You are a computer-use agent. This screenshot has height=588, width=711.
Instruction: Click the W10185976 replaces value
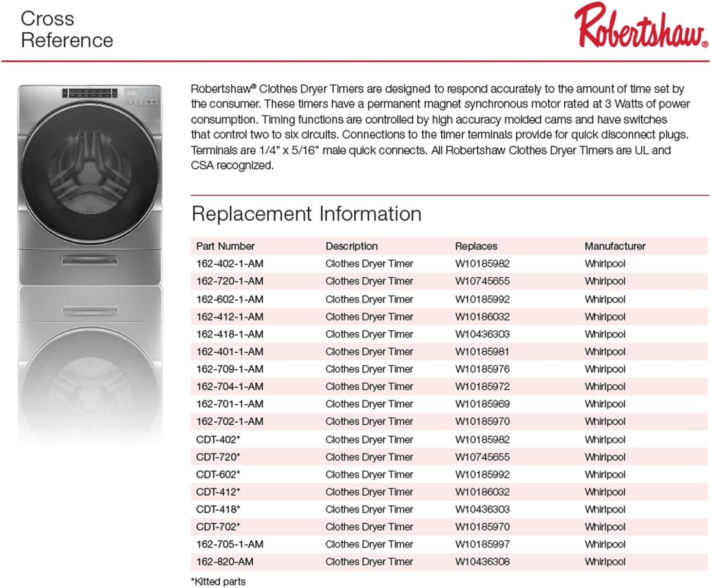point(483,369)
